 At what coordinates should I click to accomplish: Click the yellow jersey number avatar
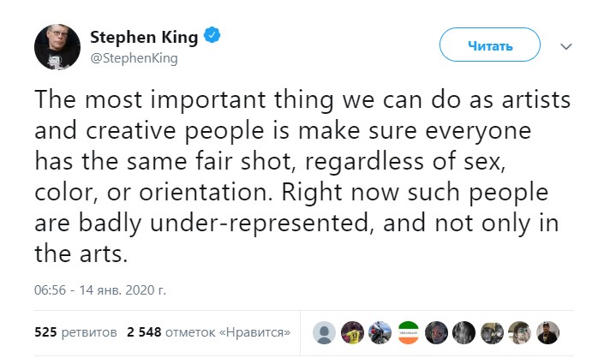tap(352, 332)
